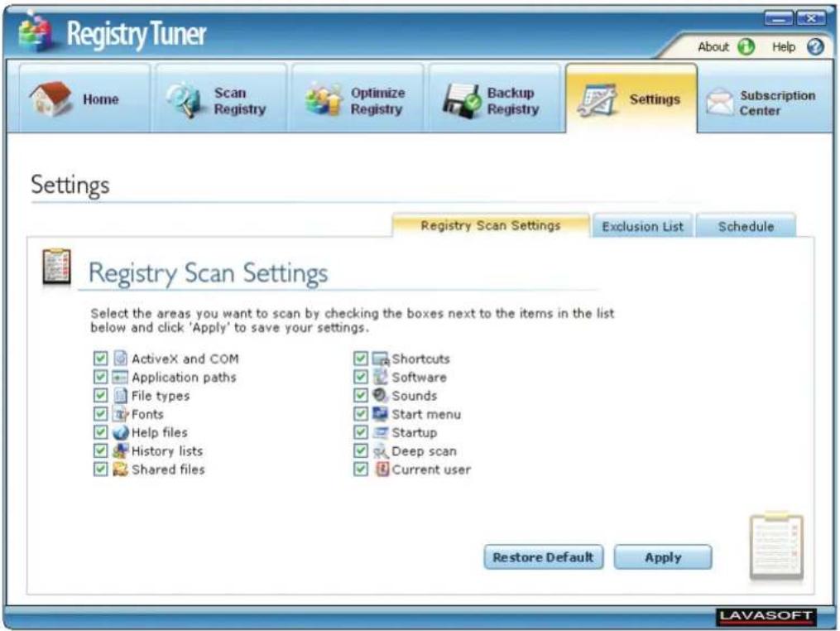Disable the Shared files checkbox
This screenshot has width=840, height=631.
pos(101,469)
